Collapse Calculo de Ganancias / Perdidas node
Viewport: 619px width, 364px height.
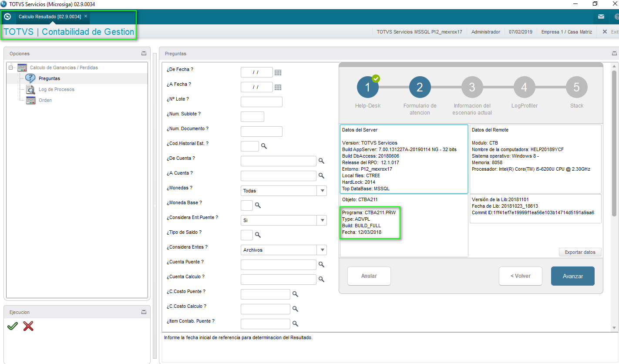(x=10, y=67)
